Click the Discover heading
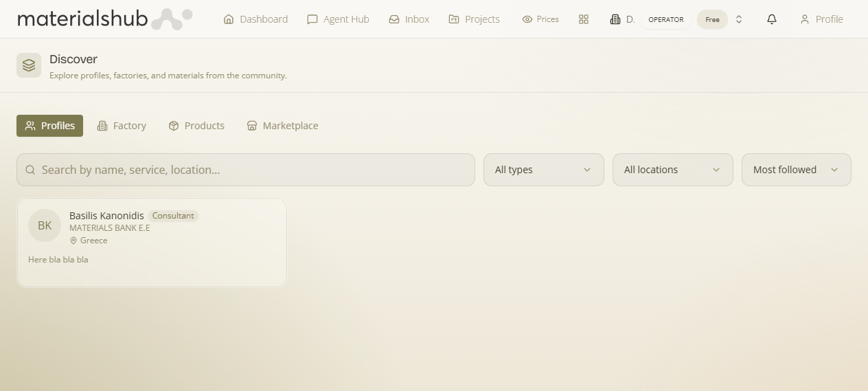Image resolution: width=868 pixels, height=391 pixels. tap(73, 59)
